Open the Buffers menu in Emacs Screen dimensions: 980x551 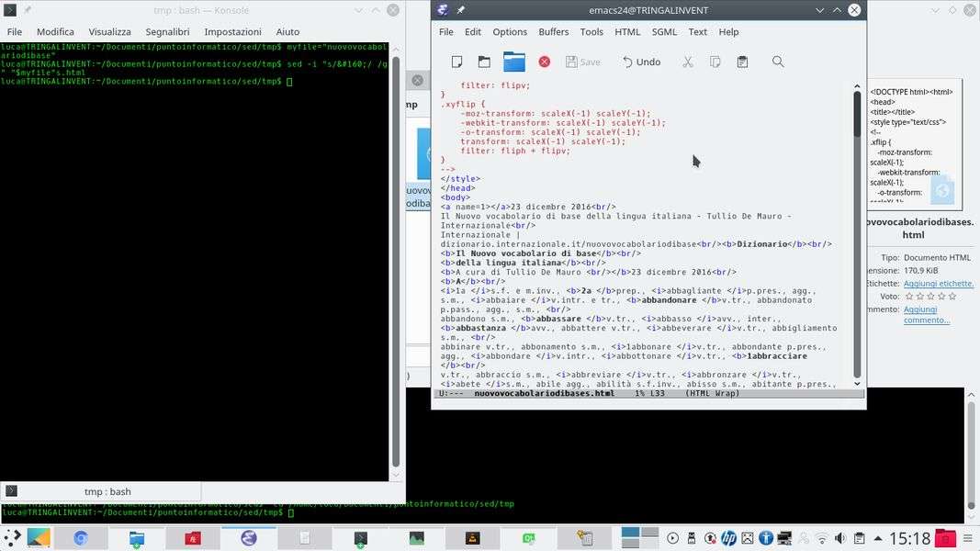coord(553,31)
